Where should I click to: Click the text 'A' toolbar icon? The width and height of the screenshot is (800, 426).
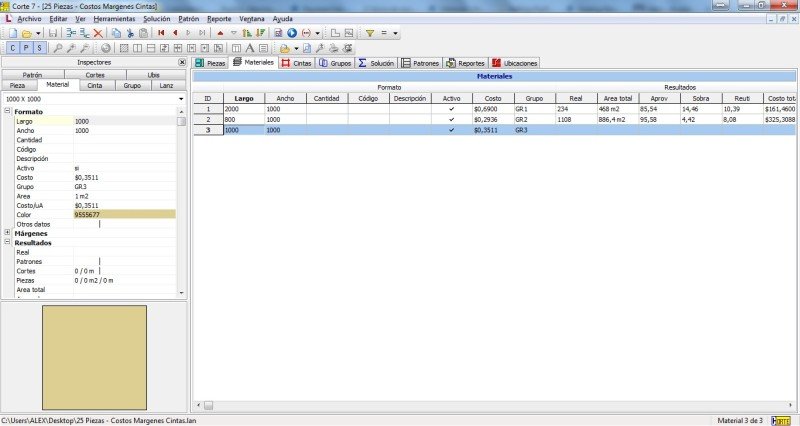(250, 48)
